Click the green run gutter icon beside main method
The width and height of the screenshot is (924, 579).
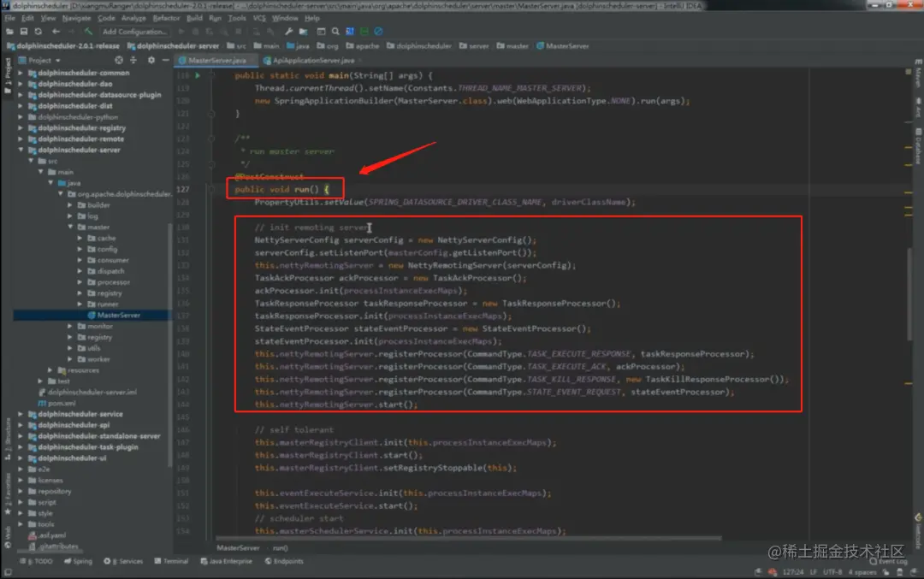coord(198,75)
